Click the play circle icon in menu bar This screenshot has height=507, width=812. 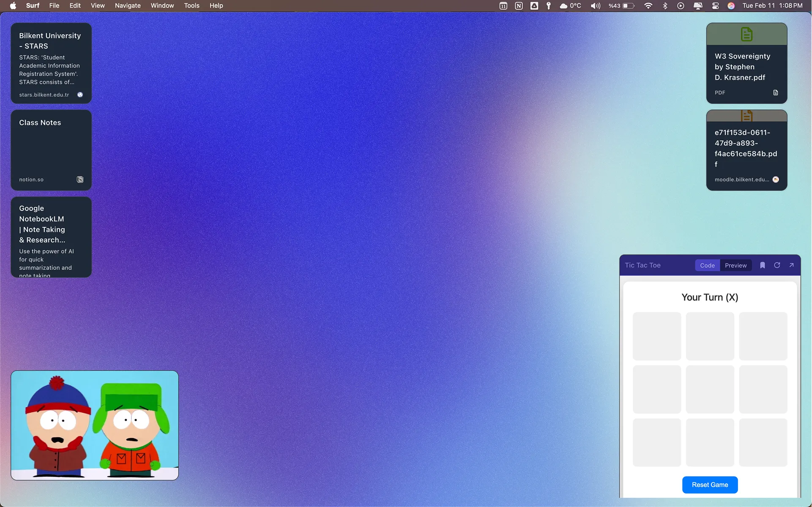click(x=681, y=5)
